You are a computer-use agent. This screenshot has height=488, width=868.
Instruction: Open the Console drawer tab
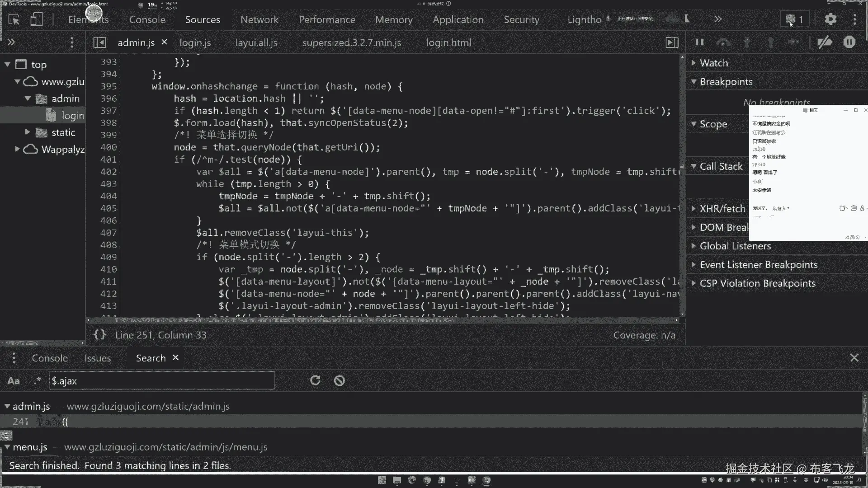pos(49,358)
